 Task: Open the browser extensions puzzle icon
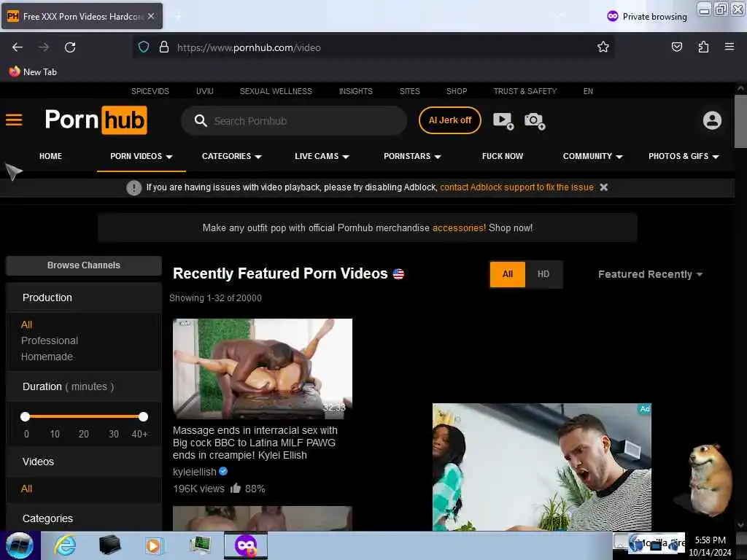[703, 47]
